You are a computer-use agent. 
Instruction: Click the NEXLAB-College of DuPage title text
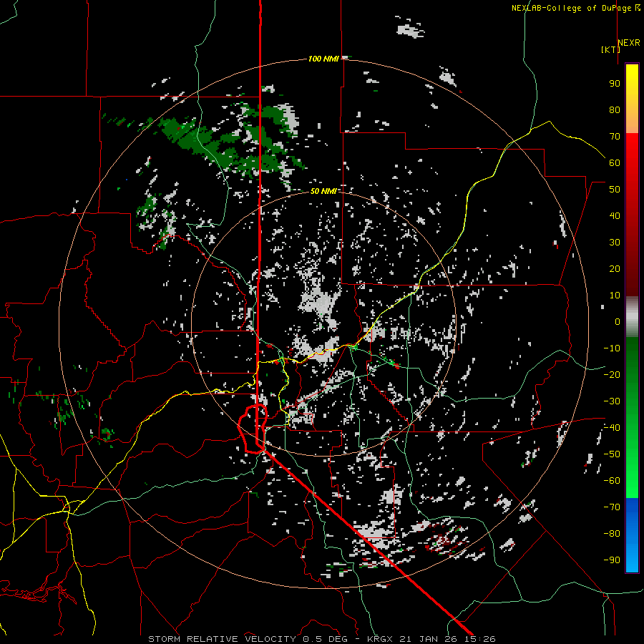[576, 8]
